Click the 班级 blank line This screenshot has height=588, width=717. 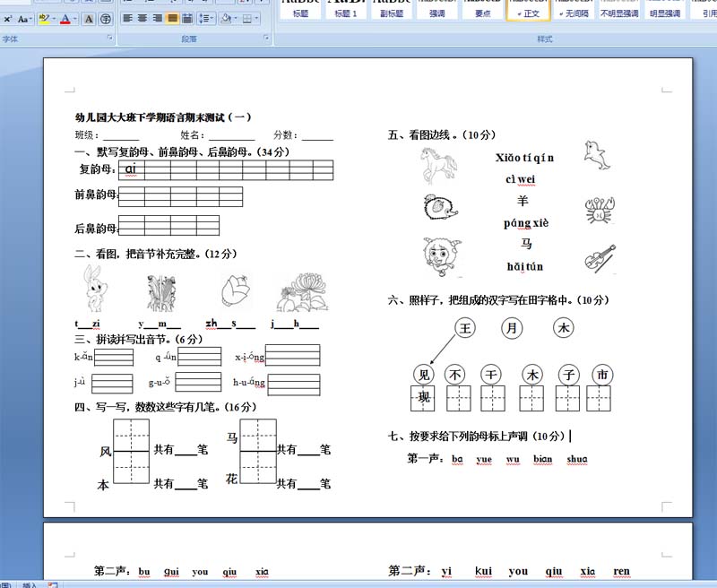tap(121, 136)
